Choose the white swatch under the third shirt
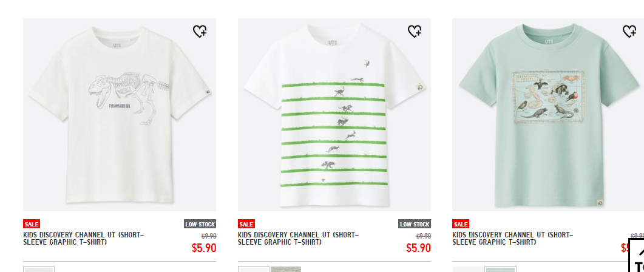The image size is (644, 272). [468, 269]
